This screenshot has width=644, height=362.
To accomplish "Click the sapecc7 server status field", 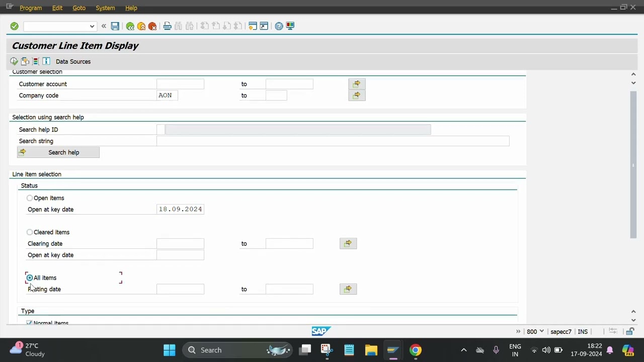I will pos(561,332).
